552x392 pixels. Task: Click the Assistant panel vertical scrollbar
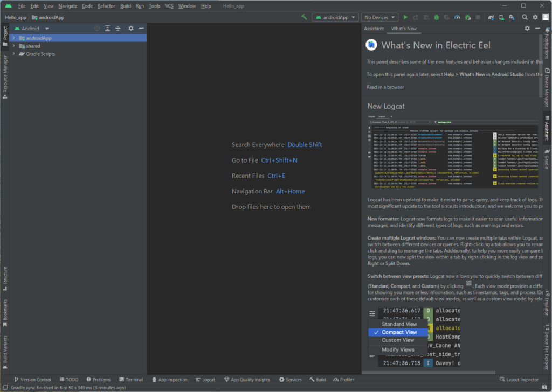click(x=540, y=65)
